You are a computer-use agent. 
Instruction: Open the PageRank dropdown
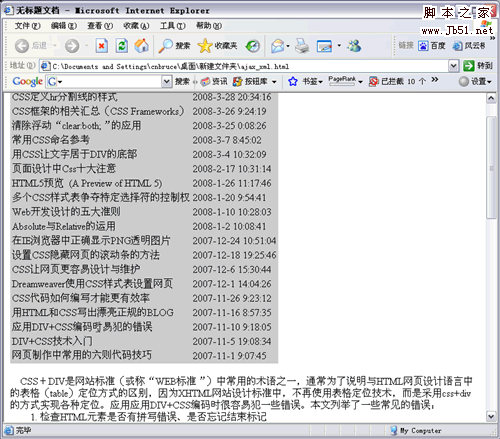(x=345, y=81)
